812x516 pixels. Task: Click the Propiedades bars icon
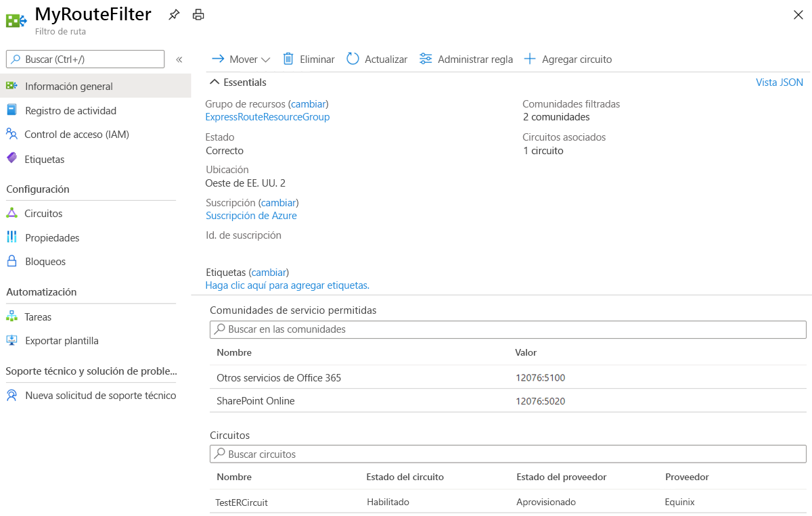pyautogui.click(x=12, y=237)
